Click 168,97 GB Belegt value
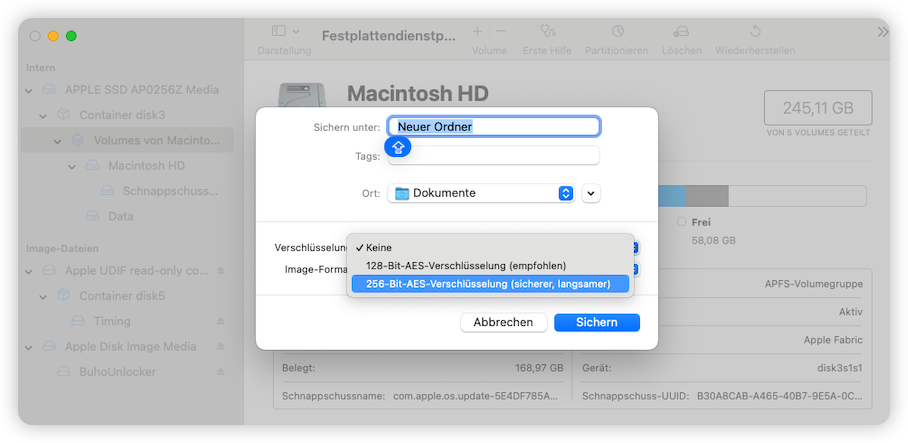This screenshot has width=908, height=443. 539,368
